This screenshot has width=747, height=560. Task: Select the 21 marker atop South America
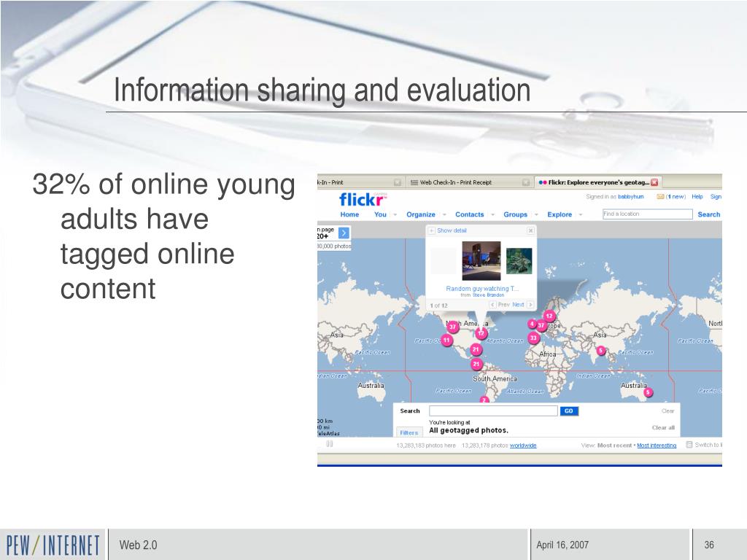tap(476, 365)
